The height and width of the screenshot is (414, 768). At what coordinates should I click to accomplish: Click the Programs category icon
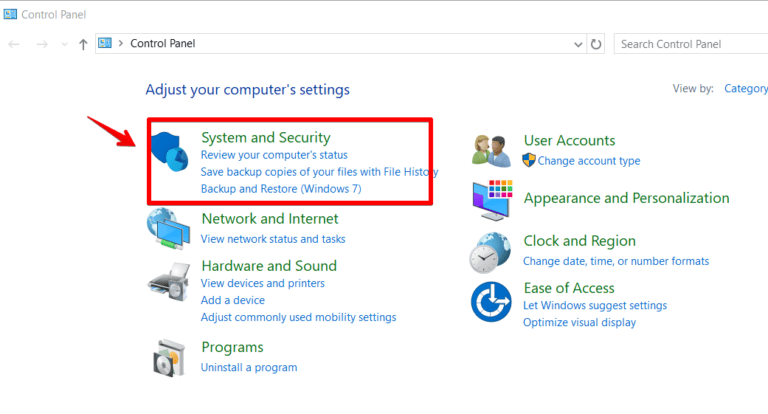click(169, 356)
